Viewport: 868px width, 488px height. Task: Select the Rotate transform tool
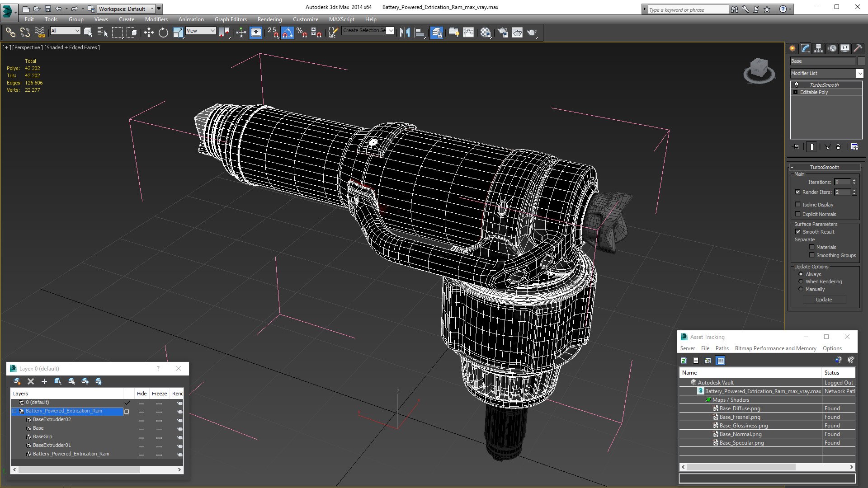pyautogui.click(x=163, y=33)
